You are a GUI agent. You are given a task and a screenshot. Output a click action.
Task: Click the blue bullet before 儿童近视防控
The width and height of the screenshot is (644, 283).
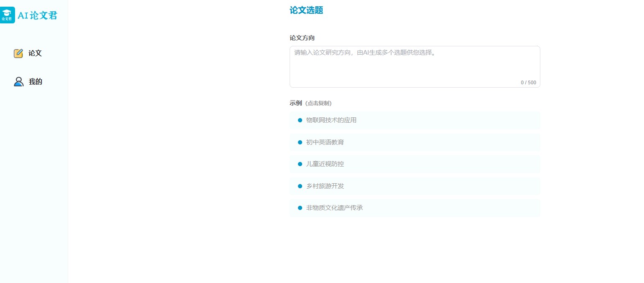pos(300,164)
